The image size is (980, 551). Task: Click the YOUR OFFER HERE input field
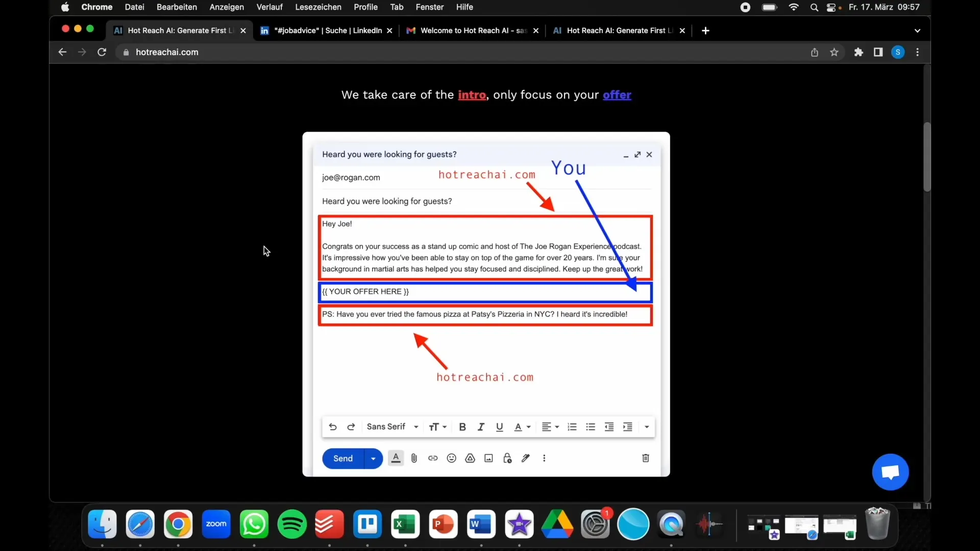pos(484,291)
